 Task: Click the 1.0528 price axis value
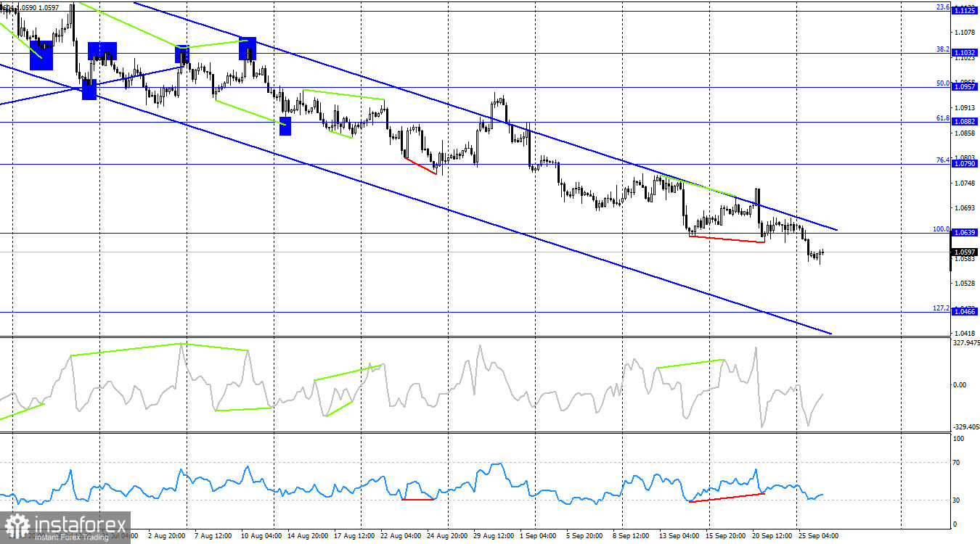[x=966, y=284]
